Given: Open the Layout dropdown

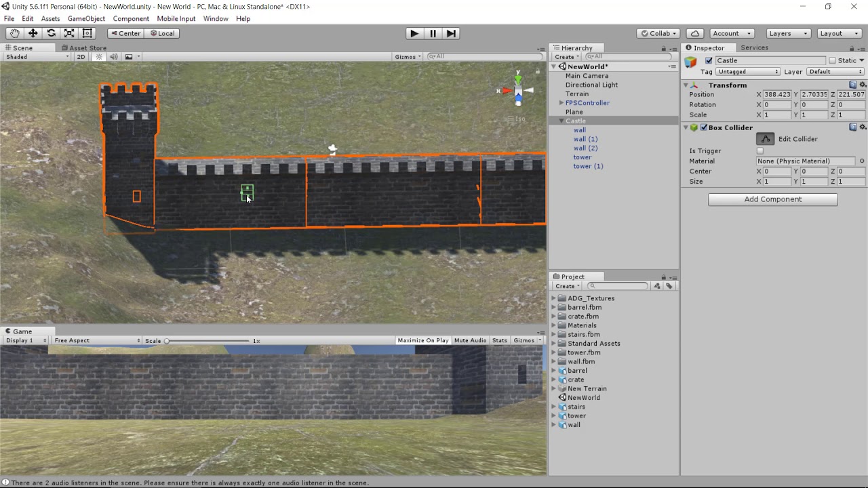Looking at the screenshot, I should coord(840,33).
